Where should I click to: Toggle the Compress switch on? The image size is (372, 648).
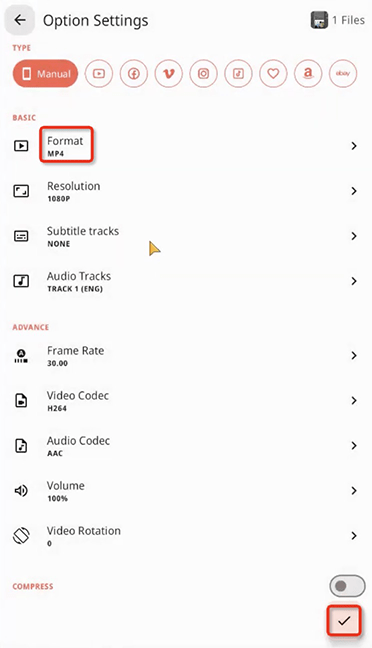[347, 586]
